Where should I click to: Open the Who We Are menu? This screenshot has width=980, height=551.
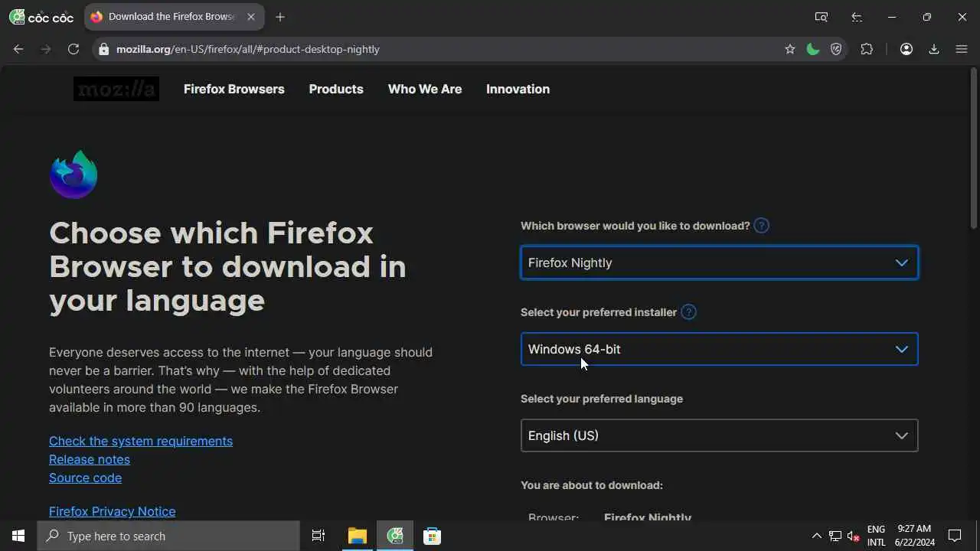(425, 89)
